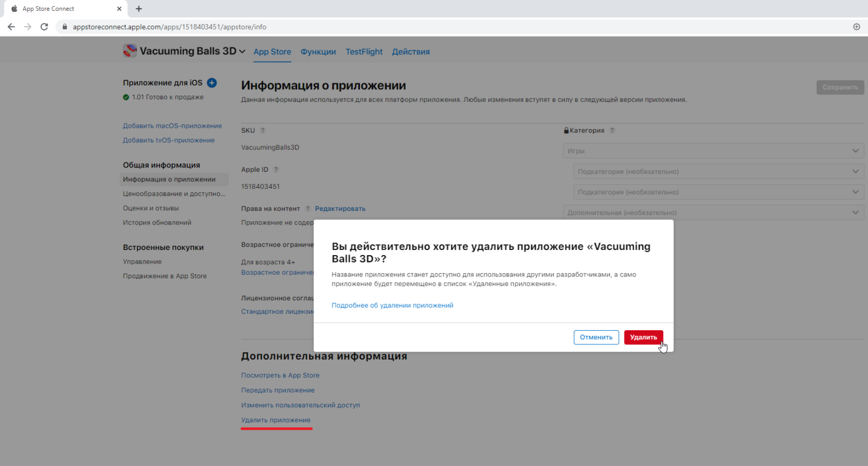868x466 pixels.
Task: Open the first Подкатегория dropdown
Action: (x=719, y=171)
